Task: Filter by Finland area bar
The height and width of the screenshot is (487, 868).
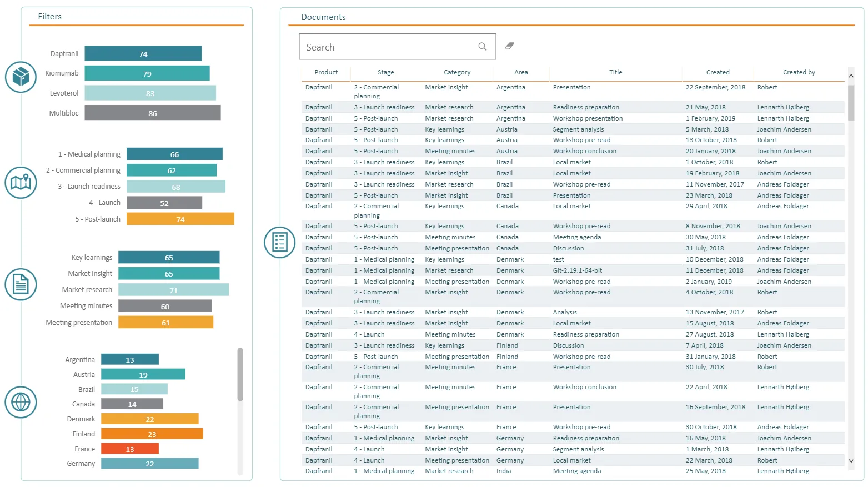Action: (152, 434)
